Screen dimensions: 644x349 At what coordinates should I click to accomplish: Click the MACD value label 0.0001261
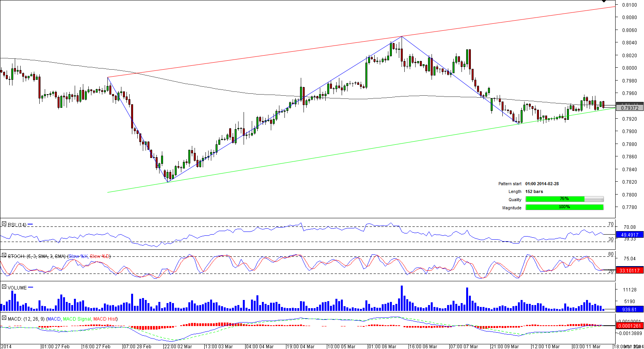tap(629, 326)
